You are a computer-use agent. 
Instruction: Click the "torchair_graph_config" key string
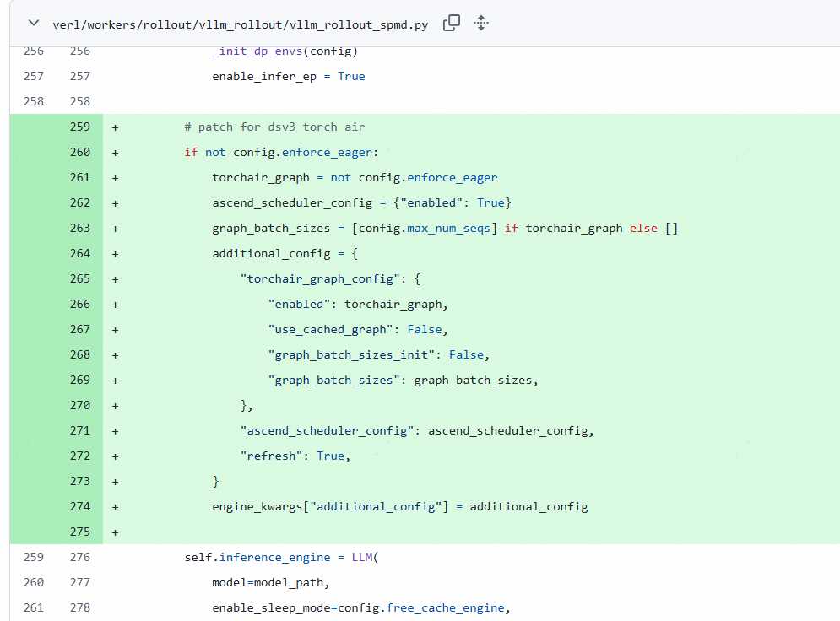320,279
